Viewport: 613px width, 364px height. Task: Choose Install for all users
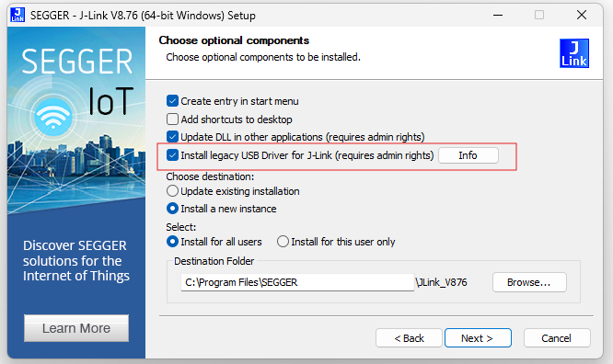(172, 242)
